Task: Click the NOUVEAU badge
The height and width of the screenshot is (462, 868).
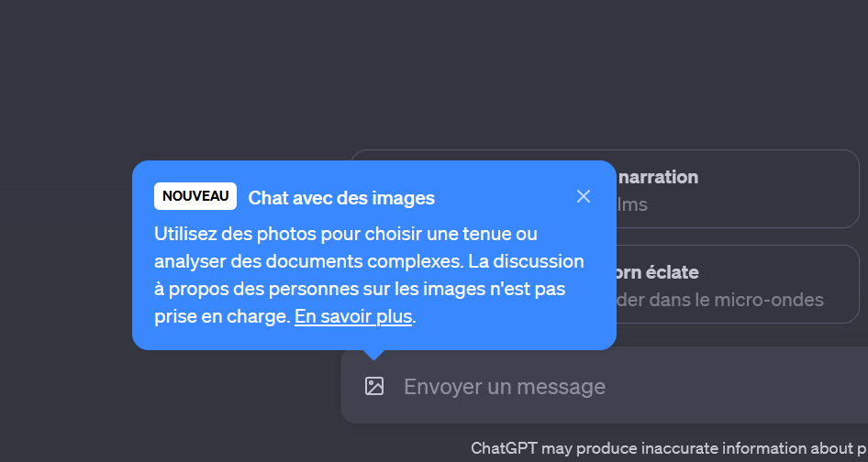Action: point(195,196)
